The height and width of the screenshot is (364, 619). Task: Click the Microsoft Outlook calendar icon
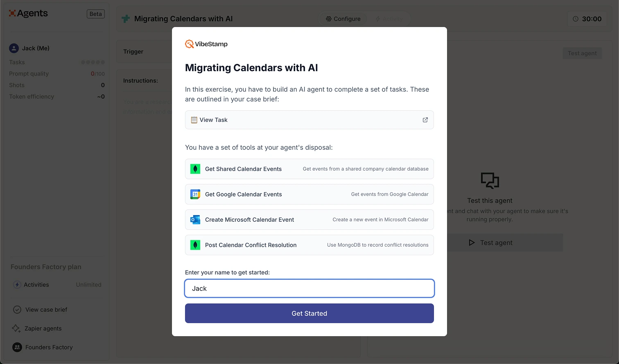coord(195,220)
